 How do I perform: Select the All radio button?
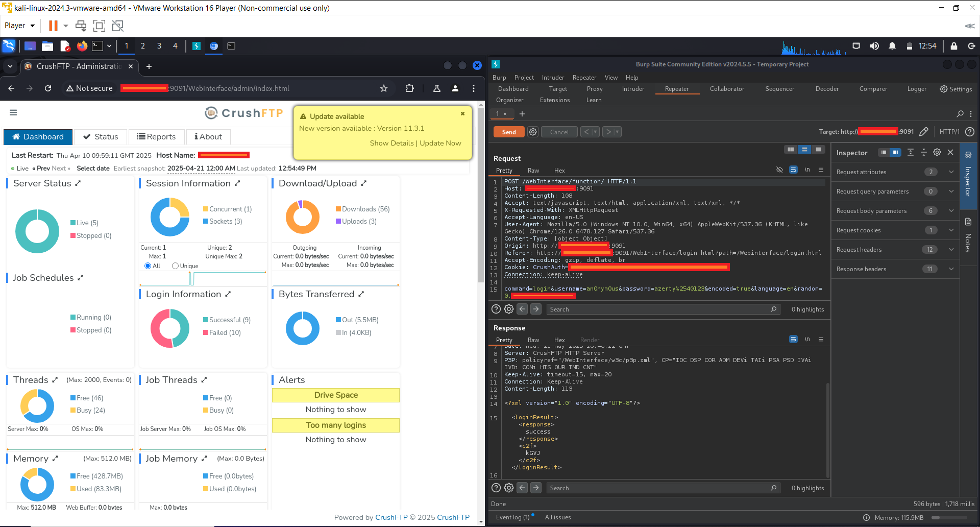[x=148, y=266]
